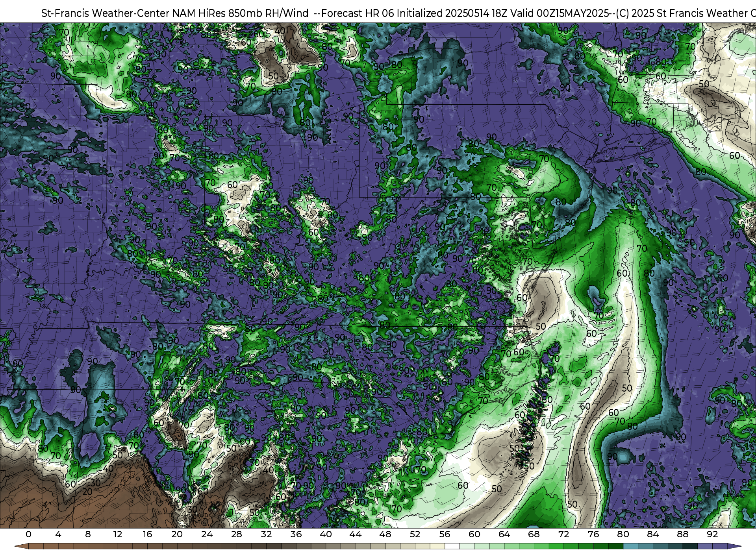Click the gray swatch at value 40

tap(333, 546)
